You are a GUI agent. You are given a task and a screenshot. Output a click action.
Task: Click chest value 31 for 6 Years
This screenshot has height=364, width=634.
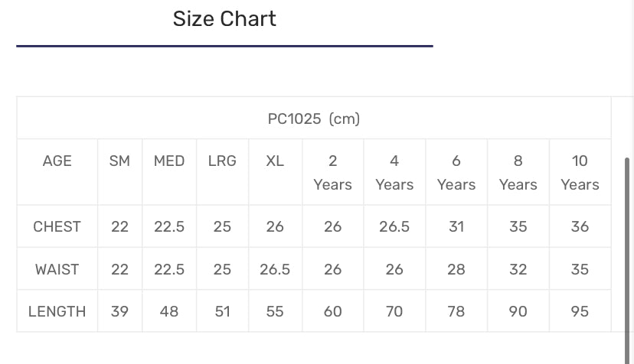456,226
